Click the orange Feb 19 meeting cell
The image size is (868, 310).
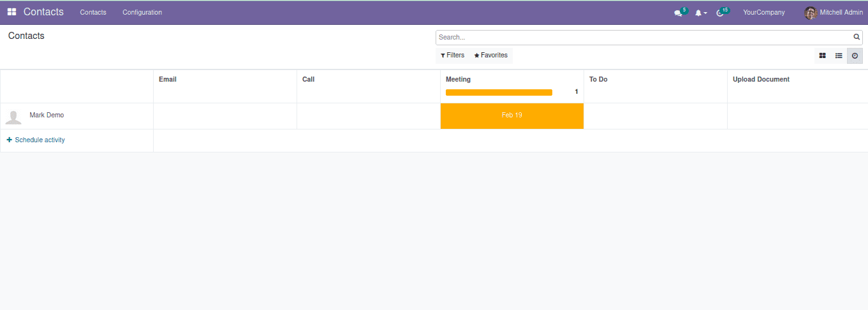click(511, 115)
